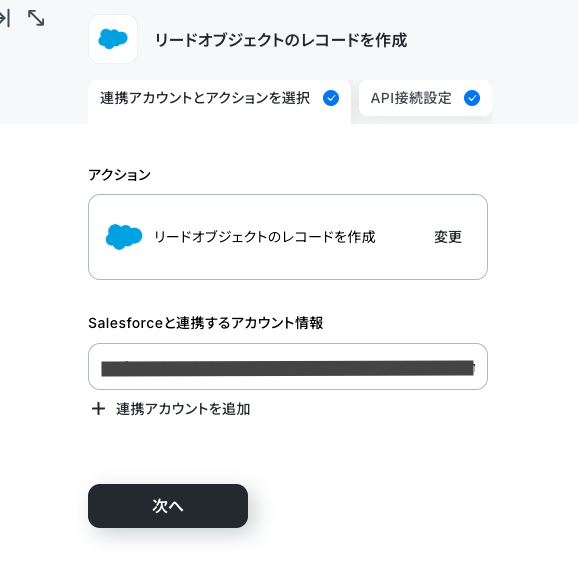Click the redacted account info field
Viewport: 578px width, 580px height.
[288, 368]
